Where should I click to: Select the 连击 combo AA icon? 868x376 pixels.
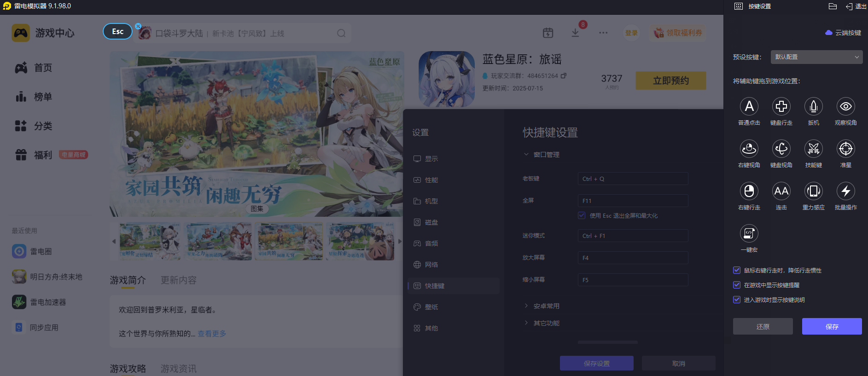pyautogui.click(x=781, y=191)
